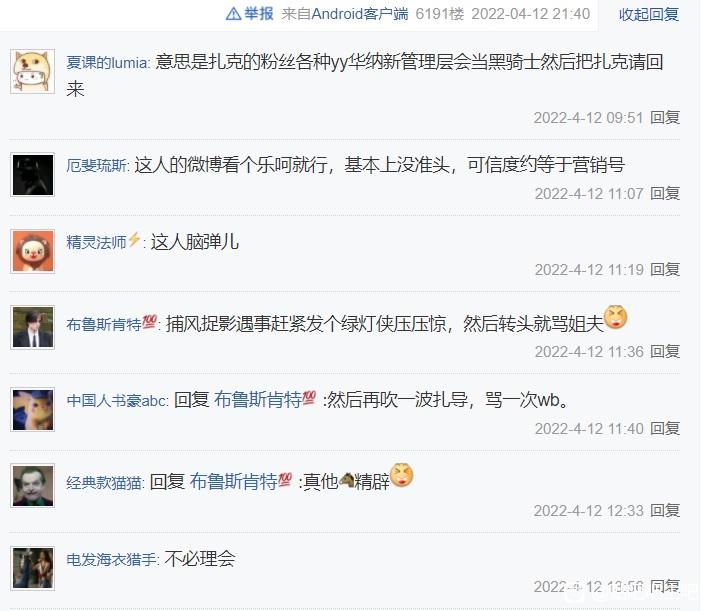Image resolution: width=710 pixels, height=611 pixels.
Task: Visit the profile of 厄斐琉斯
Action: click(x=96, y=165)
